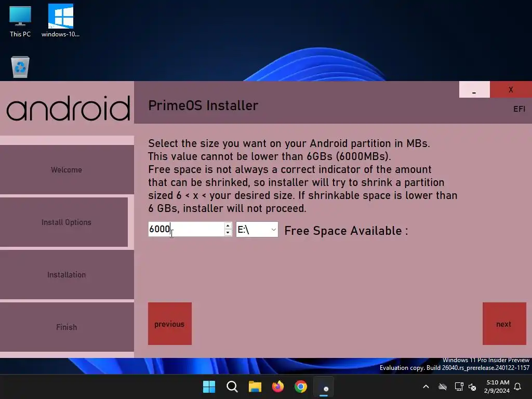Select the Finish step
The image size is (532, 399).
click(x=67, y=327)
